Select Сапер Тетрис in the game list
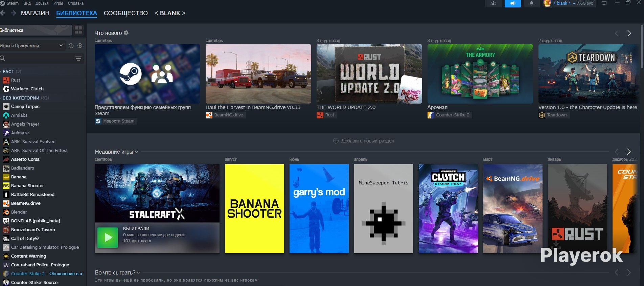The image size is (644, 286). click(x=25, y=107)
